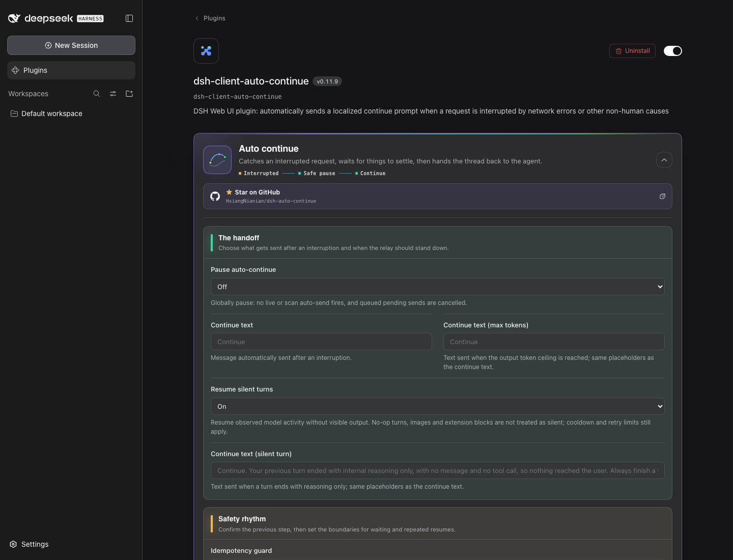Click the gold star icon
The image size is (733, 560).
coord(229,192)
